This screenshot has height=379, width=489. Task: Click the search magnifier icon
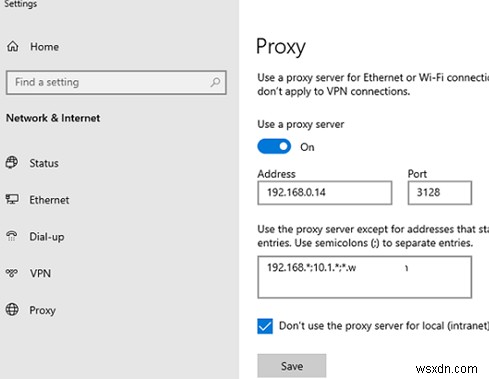(x=215, y=82)
